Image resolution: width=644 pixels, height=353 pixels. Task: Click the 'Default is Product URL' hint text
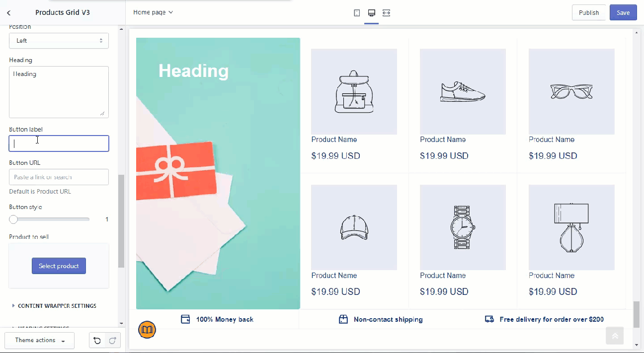pos(40,192)
